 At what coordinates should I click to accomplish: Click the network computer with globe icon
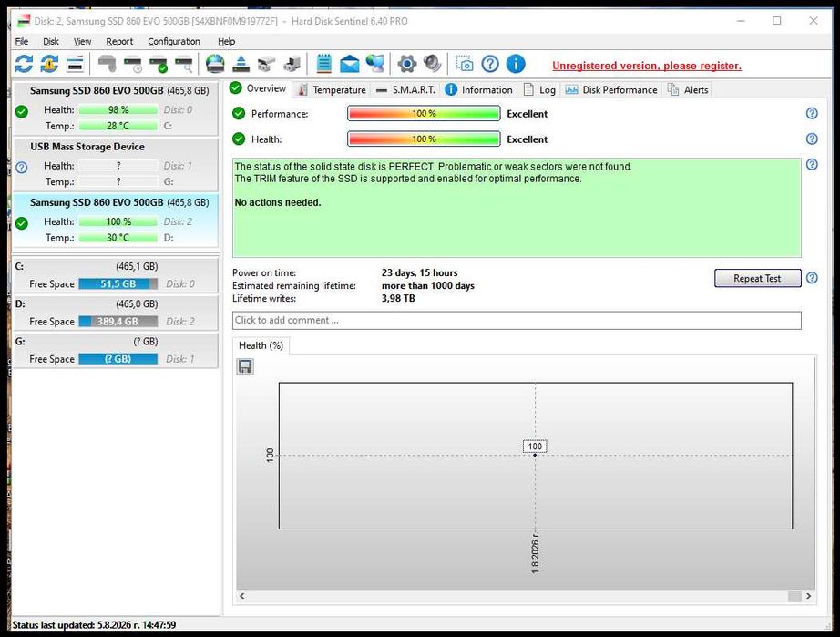tap(375, 65)
